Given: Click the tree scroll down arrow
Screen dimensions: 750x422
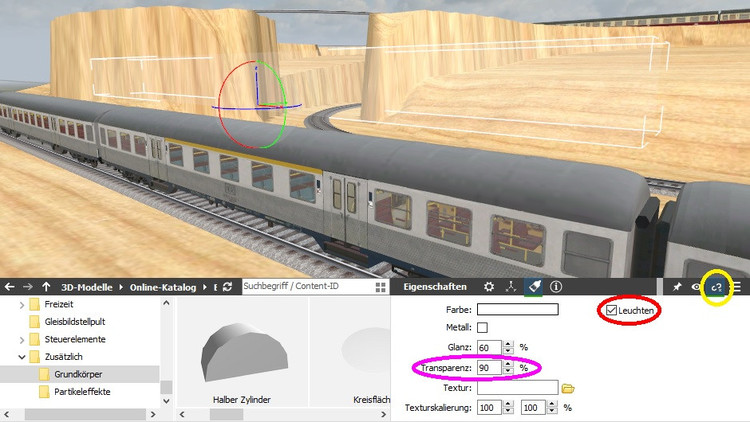Looking at the screenshot, I should pyautogui.click(x=166, y=401).
